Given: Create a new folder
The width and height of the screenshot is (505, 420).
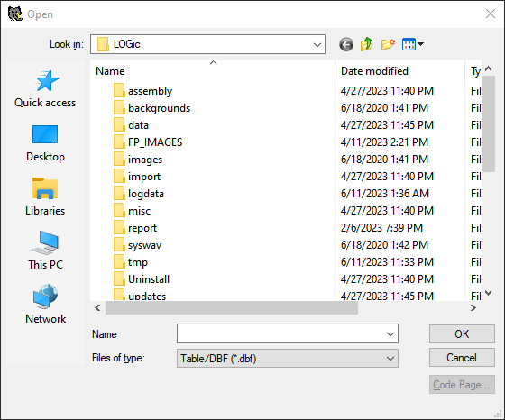Looking at the screenshot, I should pos(388,44).
